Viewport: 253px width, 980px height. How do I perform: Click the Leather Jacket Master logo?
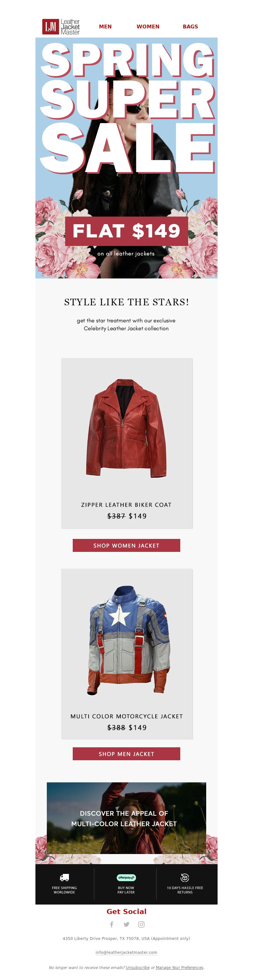click(61, 27)
